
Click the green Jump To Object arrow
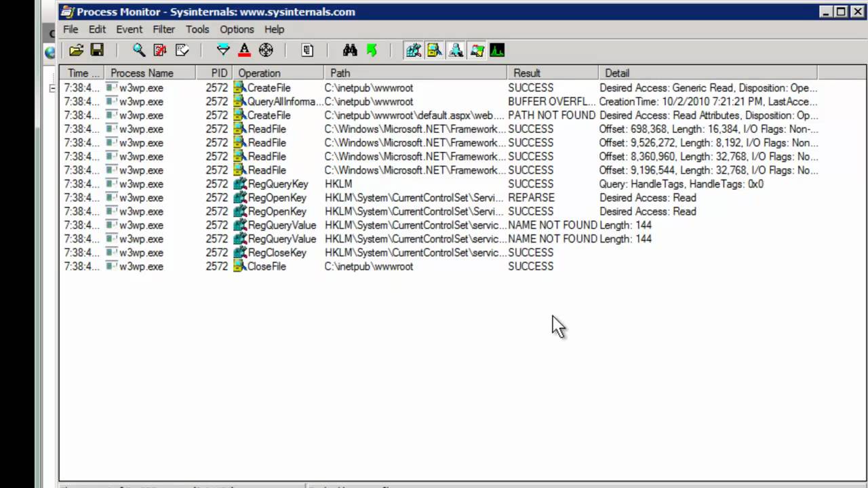371,50
